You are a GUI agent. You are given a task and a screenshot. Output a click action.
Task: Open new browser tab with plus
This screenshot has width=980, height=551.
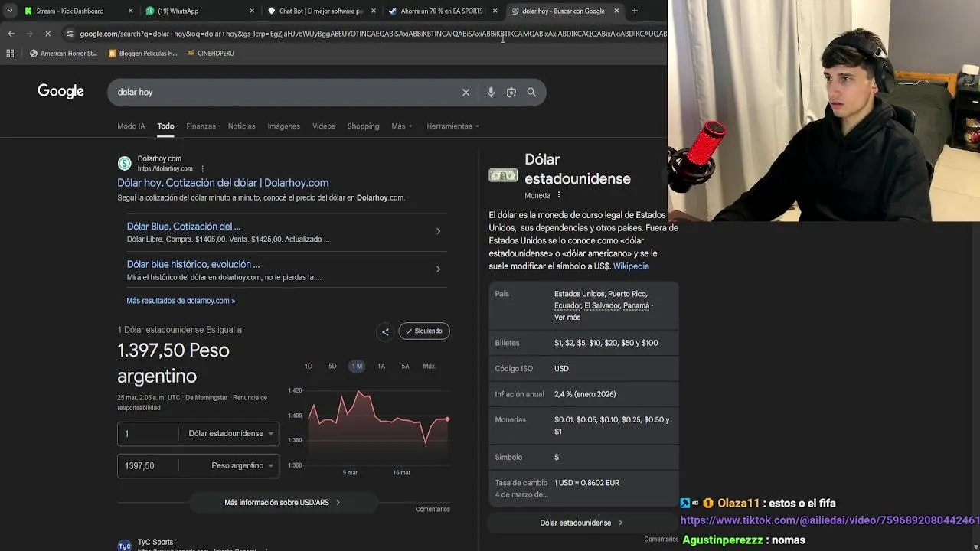coord(635,11)
